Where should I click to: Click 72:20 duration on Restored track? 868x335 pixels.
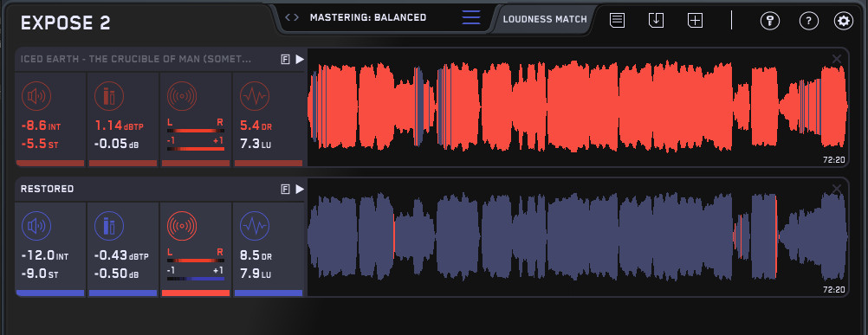coord(833,290)
